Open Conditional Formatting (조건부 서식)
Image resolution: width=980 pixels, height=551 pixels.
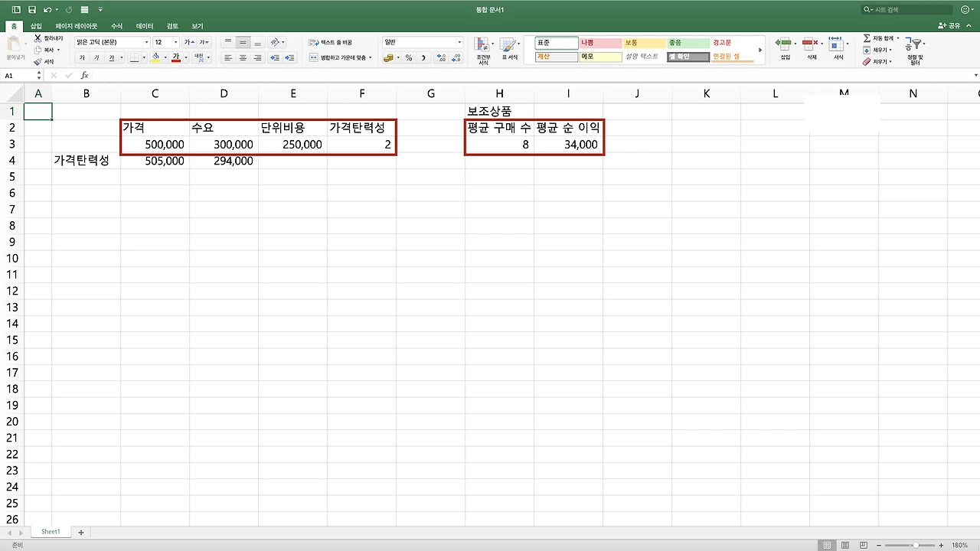[x=482, y=51]
